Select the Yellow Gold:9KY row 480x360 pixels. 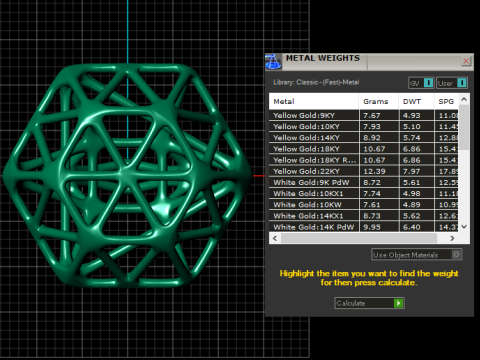(364, 115)
